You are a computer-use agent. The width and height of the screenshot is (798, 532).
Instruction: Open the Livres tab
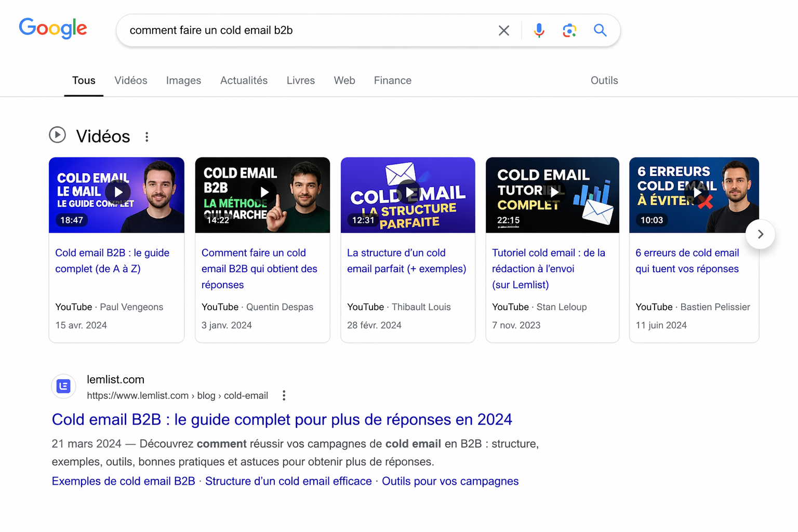click(x=301, y=81)
